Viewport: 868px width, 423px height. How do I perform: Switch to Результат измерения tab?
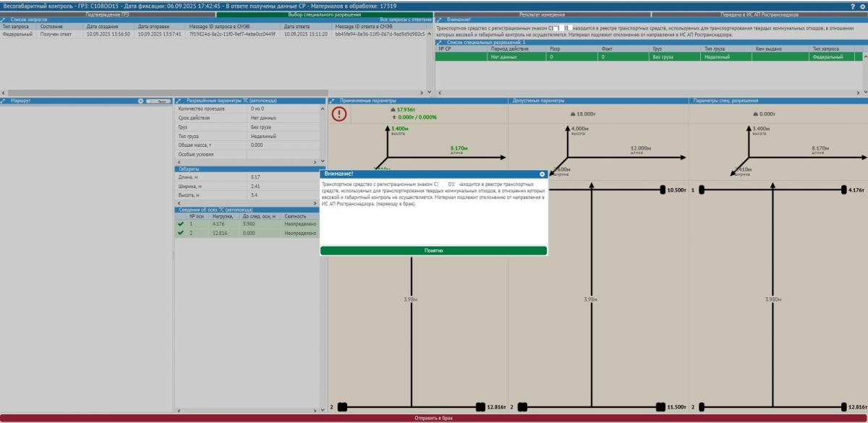point(542,14)
